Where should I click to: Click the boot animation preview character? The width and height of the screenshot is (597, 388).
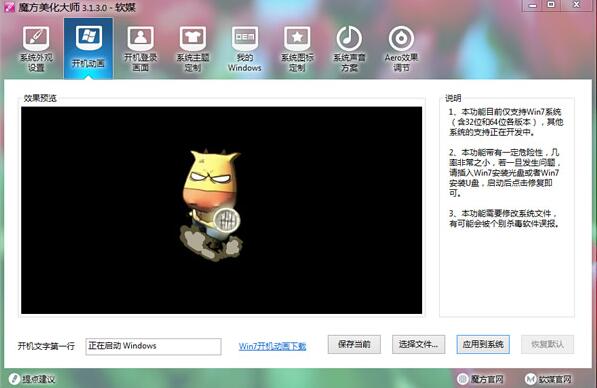211,204
